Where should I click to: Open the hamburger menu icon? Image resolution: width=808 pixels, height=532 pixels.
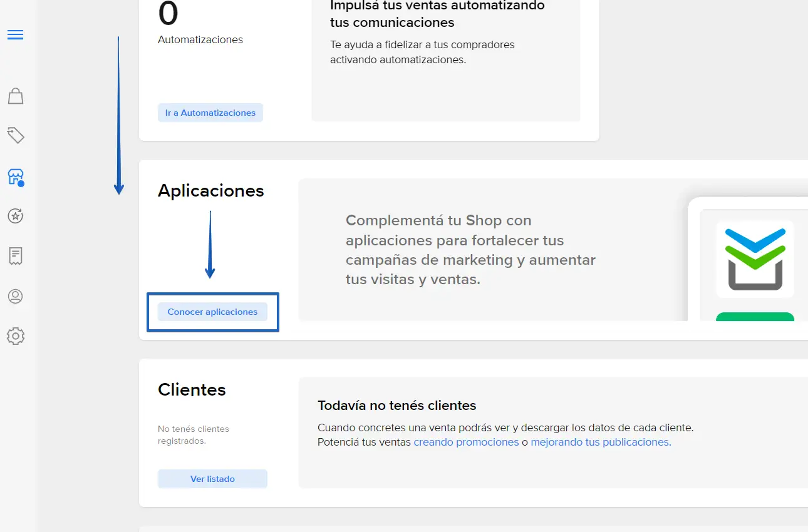[16, 34]
